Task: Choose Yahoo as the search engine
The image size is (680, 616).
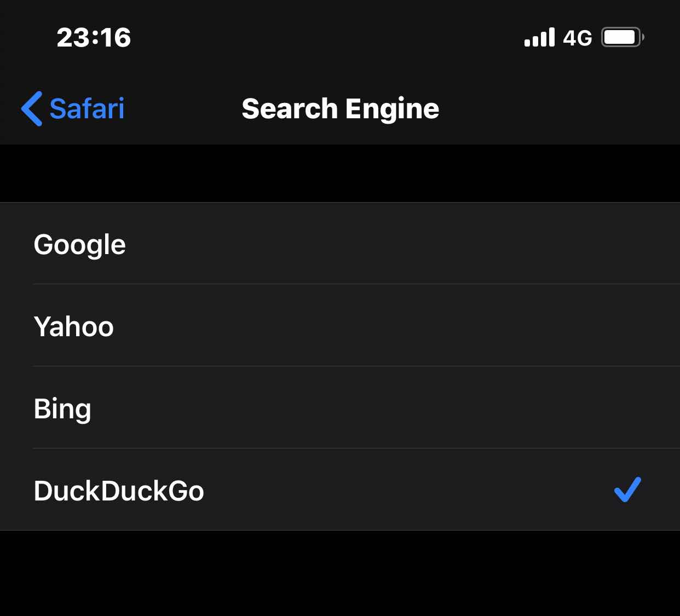Action: [340, 325]
